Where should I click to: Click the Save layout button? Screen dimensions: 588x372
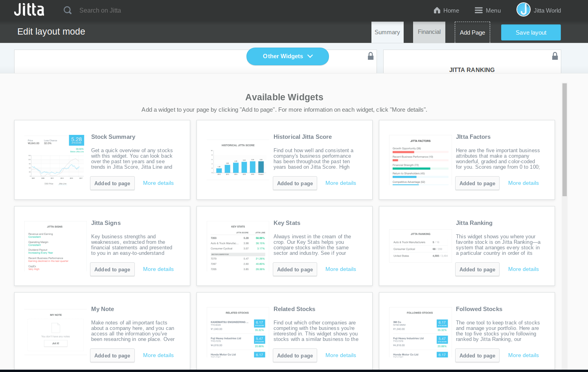tap(531, 33)
